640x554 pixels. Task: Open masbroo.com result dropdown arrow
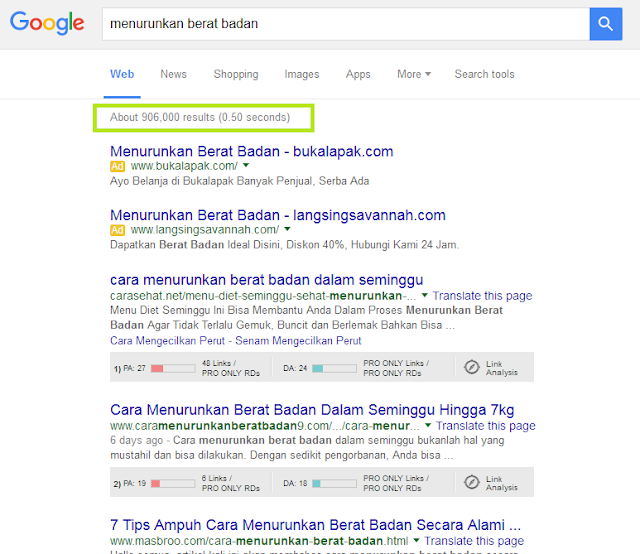pos(416,540)
